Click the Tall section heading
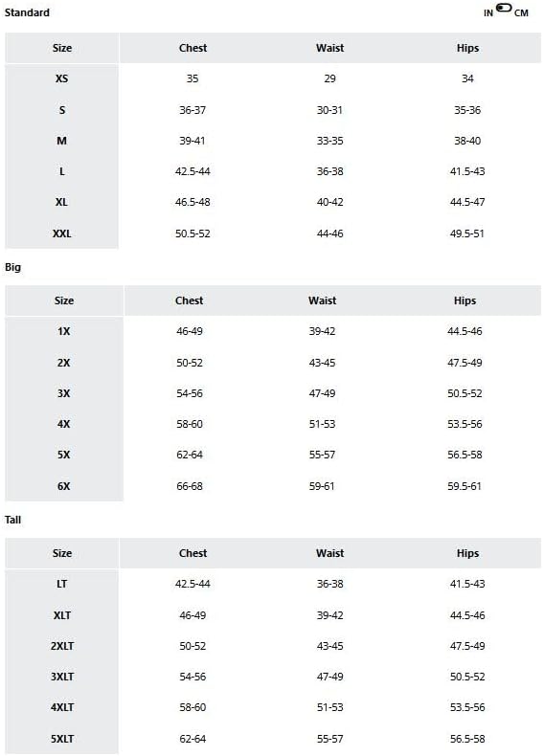Screen dimensions: 543x756 pos(13,520)
